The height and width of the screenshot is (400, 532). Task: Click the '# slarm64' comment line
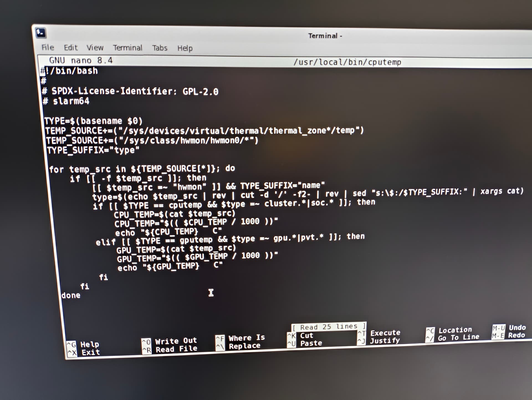(66, 101)
